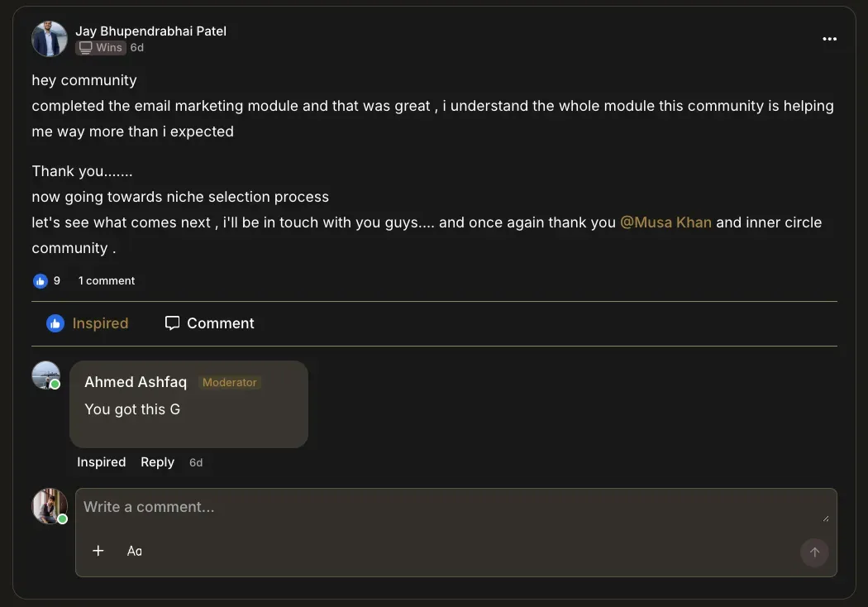Image resolution: width=868 pixels, height=607 pixels.
Task: Click the Jay Bhupendrabhai Patel author name
Action: coord(150,31)
